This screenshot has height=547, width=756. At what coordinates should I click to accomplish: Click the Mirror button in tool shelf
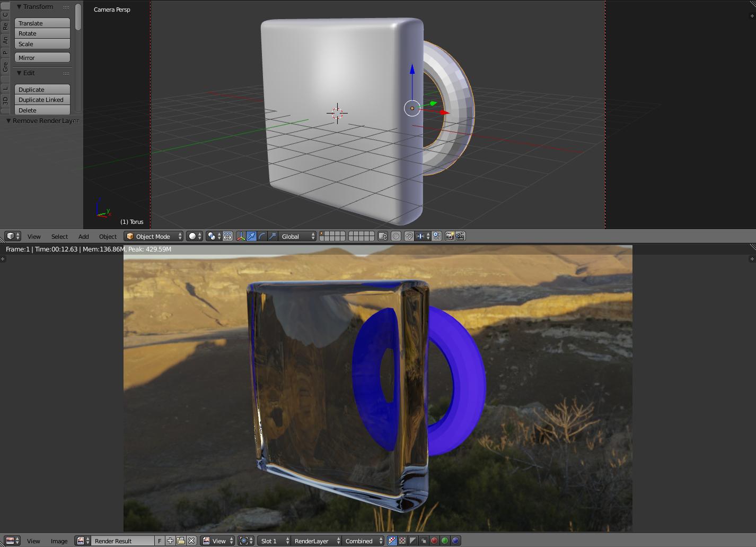click(42, 57)
